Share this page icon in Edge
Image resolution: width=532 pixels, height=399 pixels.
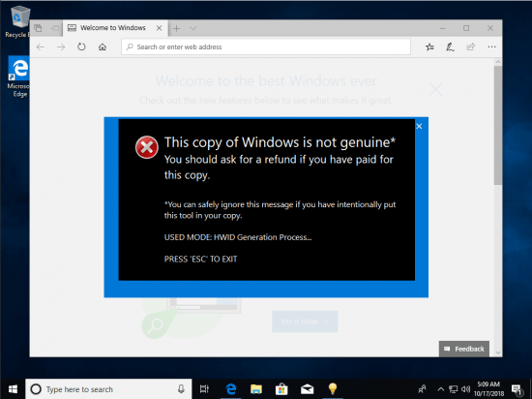point(471,46)
